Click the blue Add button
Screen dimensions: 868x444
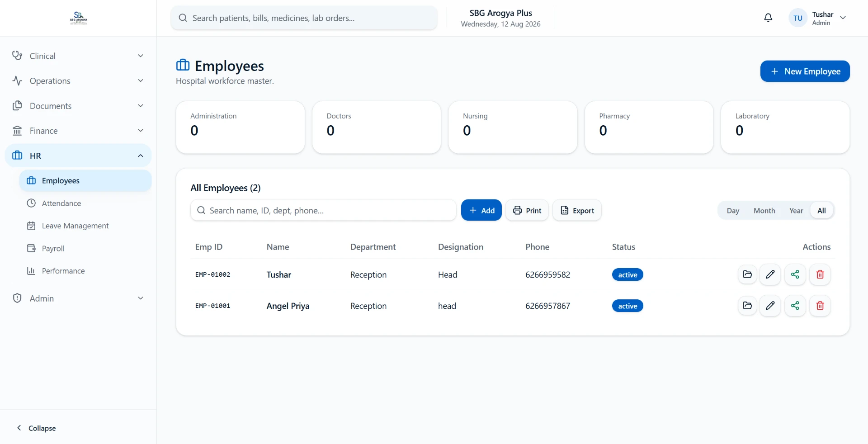tap(481, 210)
